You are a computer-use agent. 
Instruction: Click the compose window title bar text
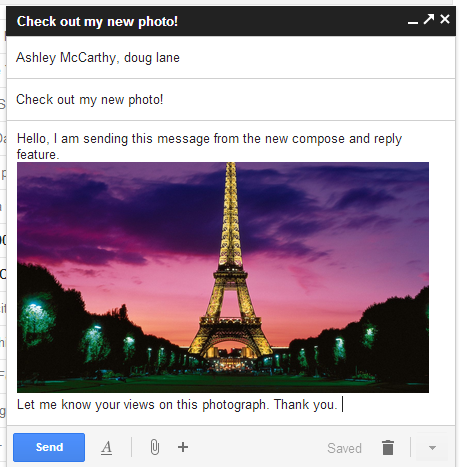coord(97,21)
